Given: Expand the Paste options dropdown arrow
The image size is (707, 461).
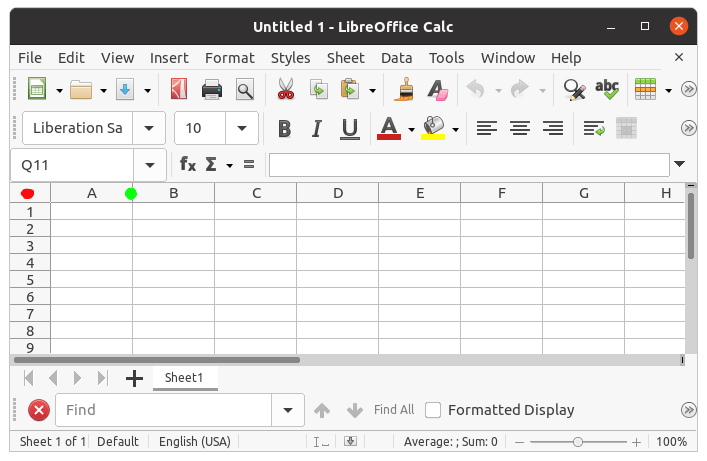Looking at the screenshot, I should (x=372, y=91).
